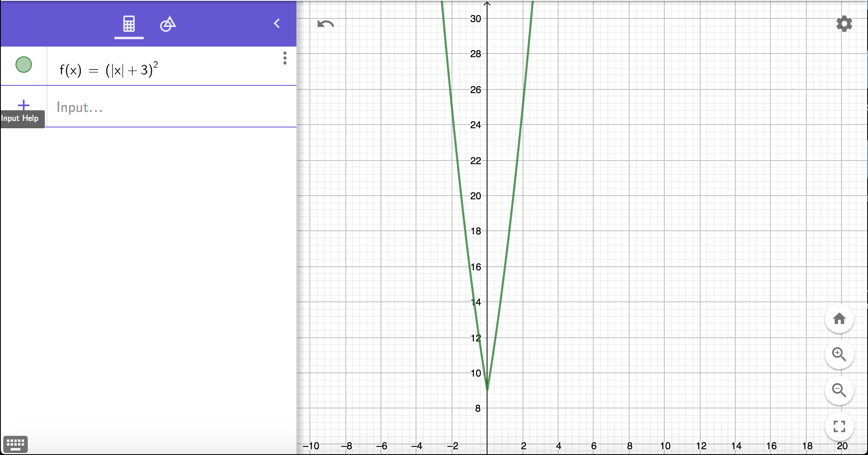The width and height of the screenshot is (868, 455).
Task: Click the f(x) equation to edit it
Action: click(x=109, y=70)
